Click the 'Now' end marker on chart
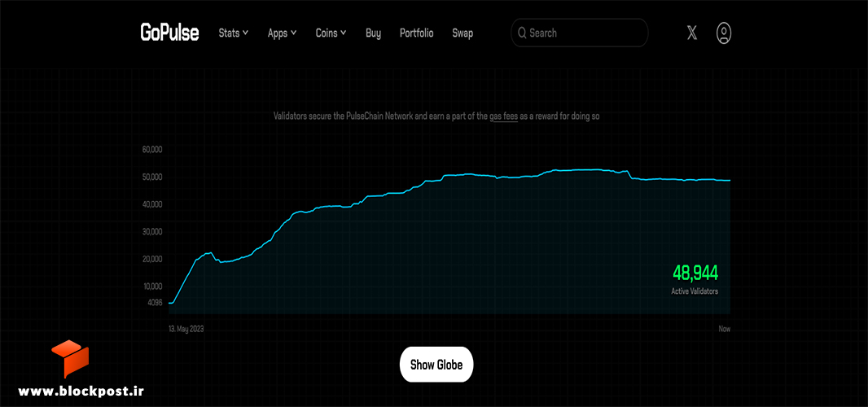 pos(725,329)
